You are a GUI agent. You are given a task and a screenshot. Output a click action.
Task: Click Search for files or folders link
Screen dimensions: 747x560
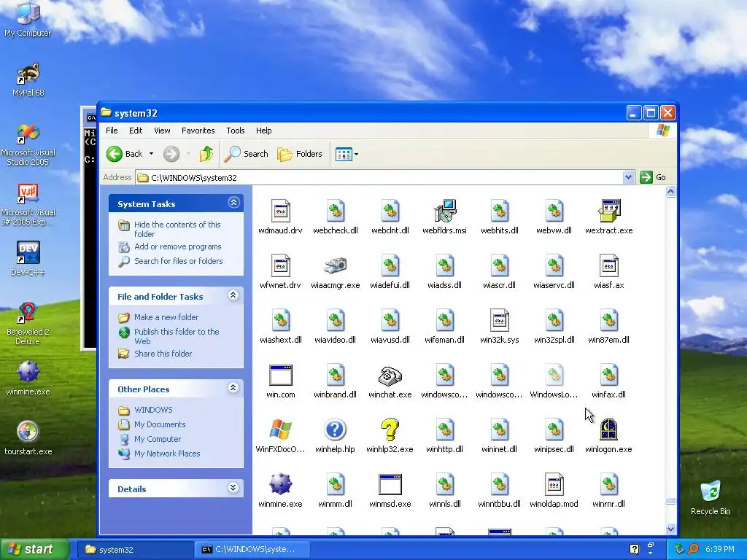point(178,261)
